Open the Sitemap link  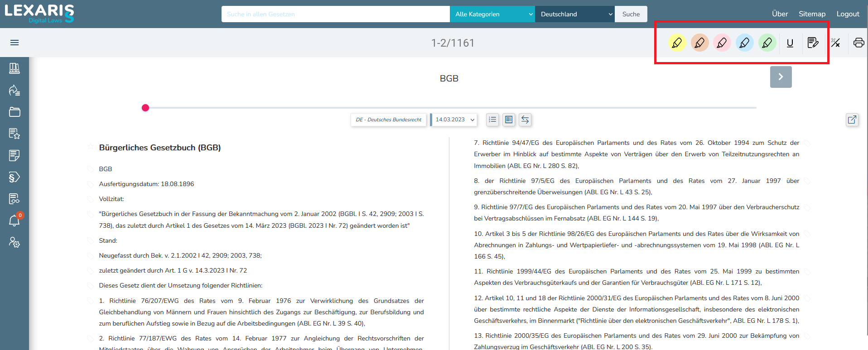click(812, 14)
